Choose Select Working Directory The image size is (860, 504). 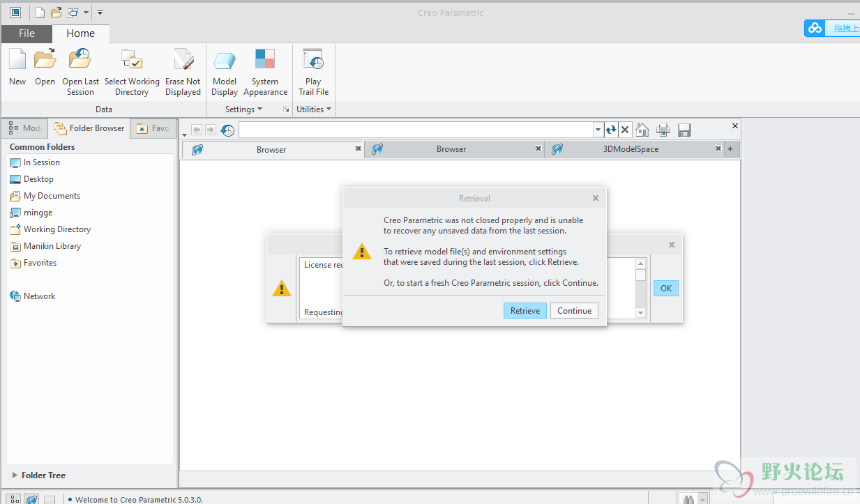[x=132, y=72]
